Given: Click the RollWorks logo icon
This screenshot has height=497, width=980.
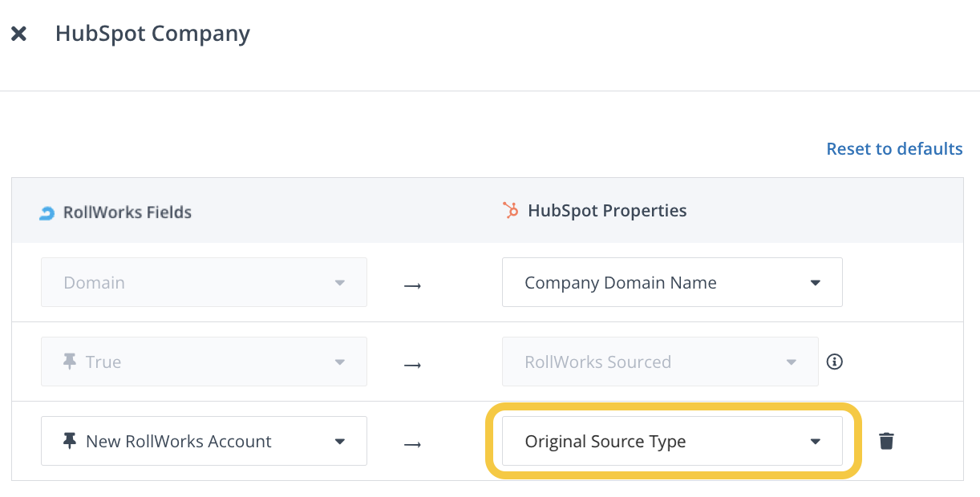Looking at the screenshot, I should [47, 213].
